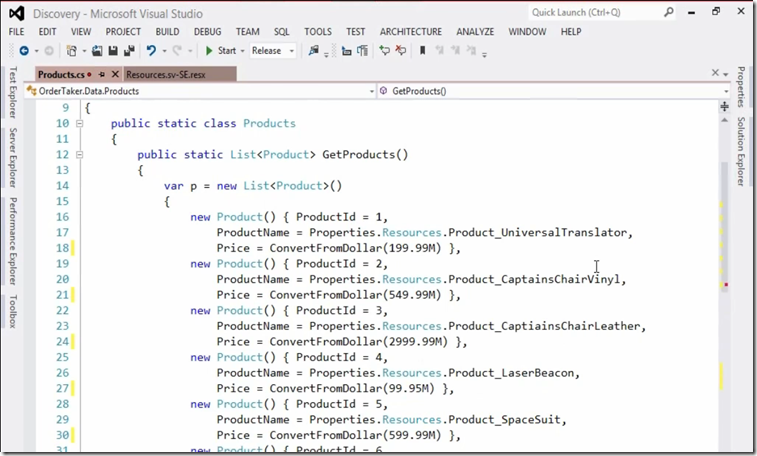The image size is (757, 456).
Task: Click the Open File toolbar icon
Action: pos(97,51)
